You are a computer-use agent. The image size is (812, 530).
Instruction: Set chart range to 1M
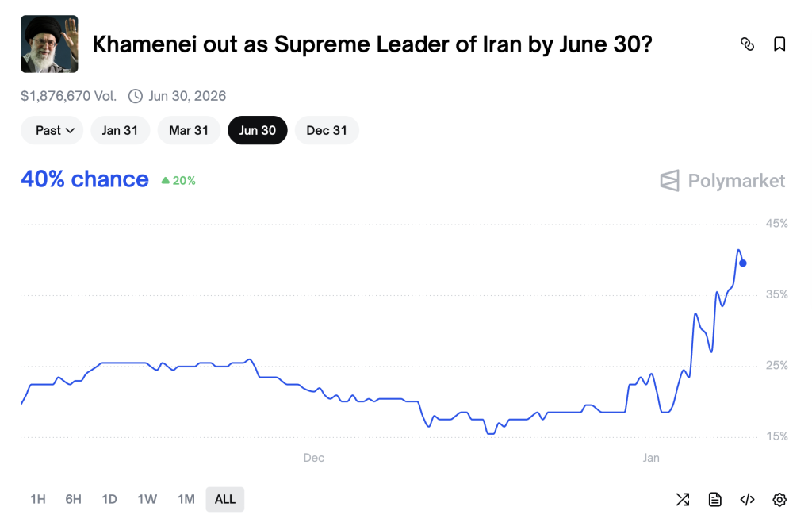[186, 499]
